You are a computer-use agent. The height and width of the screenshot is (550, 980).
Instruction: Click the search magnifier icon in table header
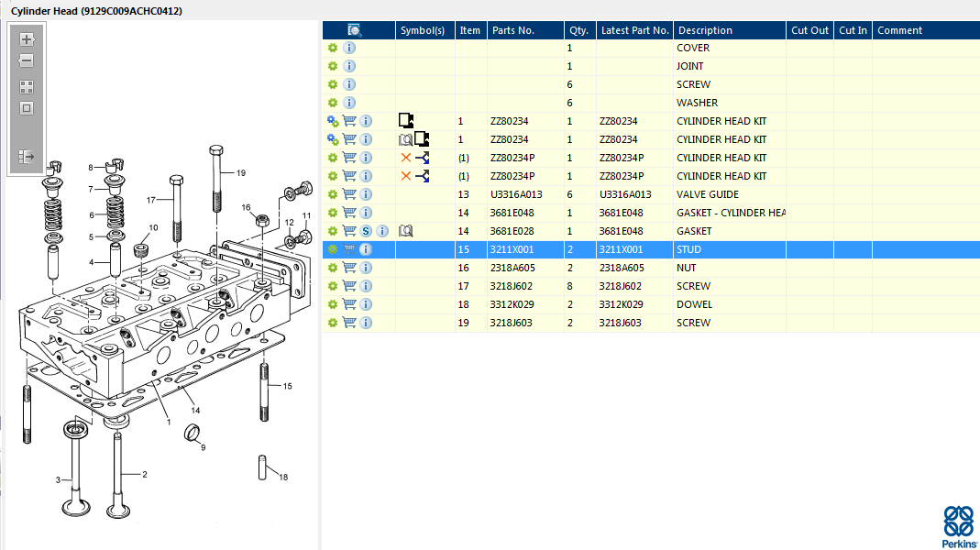click(355, 30)
